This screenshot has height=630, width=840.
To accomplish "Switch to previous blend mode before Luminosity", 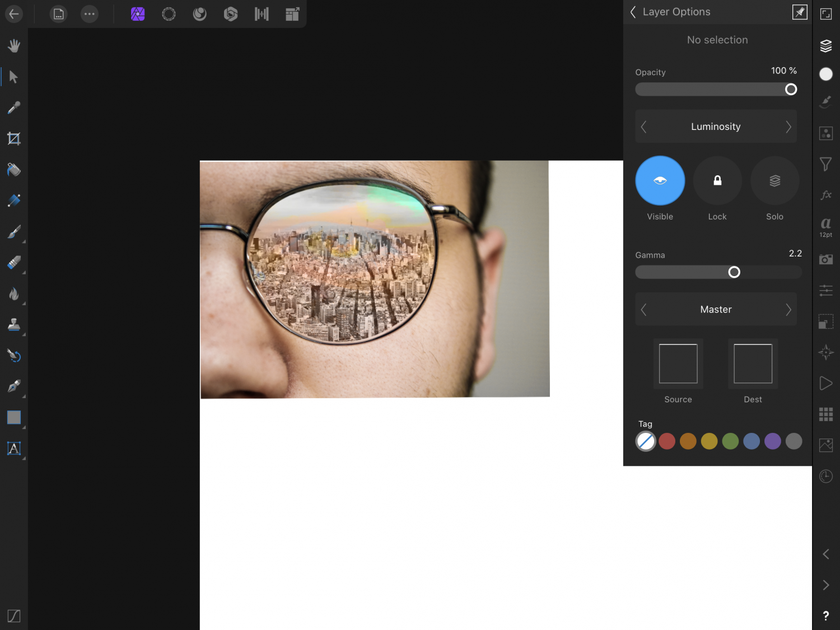I will pos(644,127).
